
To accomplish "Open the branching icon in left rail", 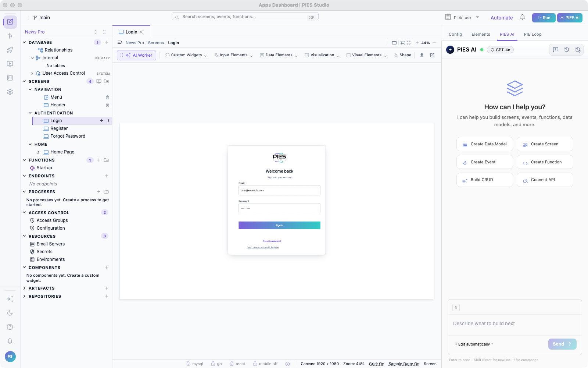I will [x=10, y=36].
